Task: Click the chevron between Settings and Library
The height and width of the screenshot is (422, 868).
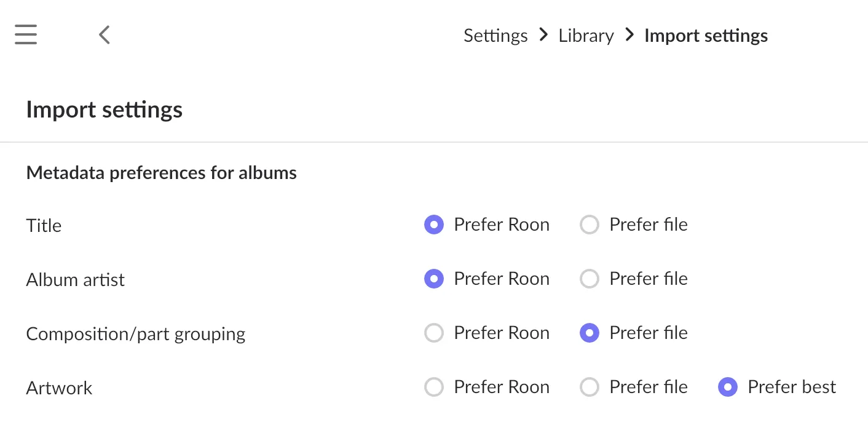Action: click(543, 35)
